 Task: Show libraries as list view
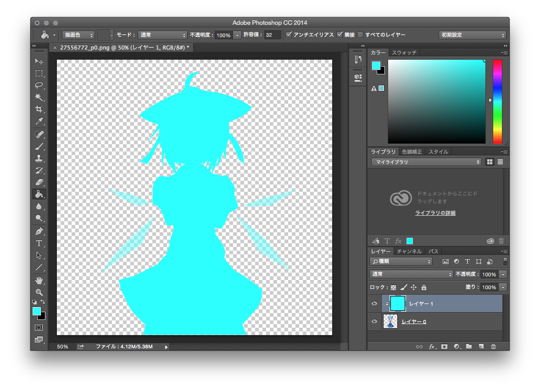[x=501, y=162]
